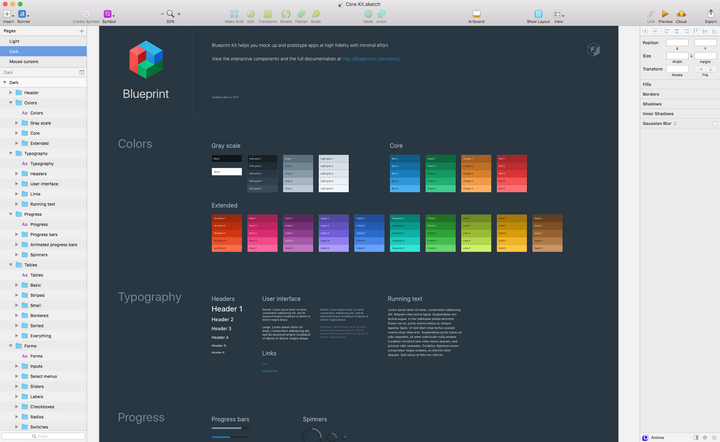Enable the Gaussian Blur checkbox
The image size is (720, 442).
point(714,123)
